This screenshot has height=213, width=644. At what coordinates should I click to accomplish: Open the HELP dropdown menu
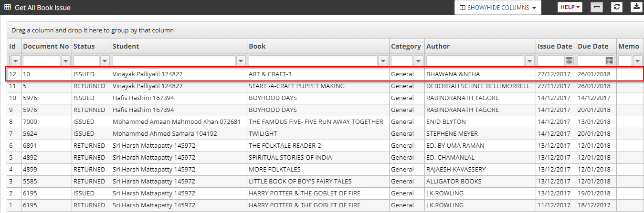tap(570, 7)
